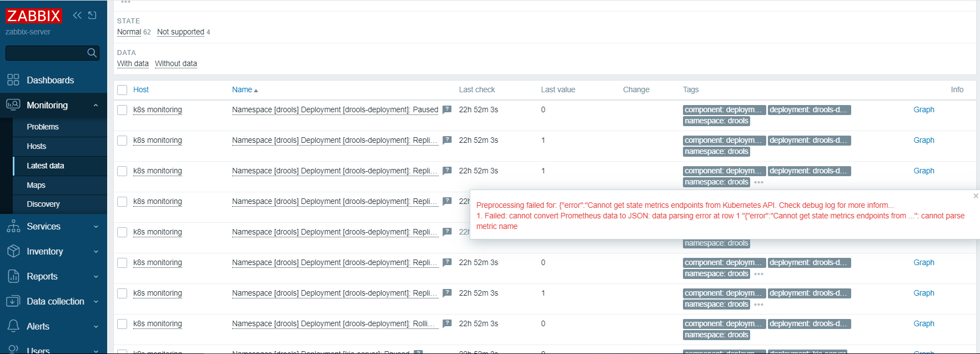Expand the Data collection menu
980x354 pixels.
[96, 301]
